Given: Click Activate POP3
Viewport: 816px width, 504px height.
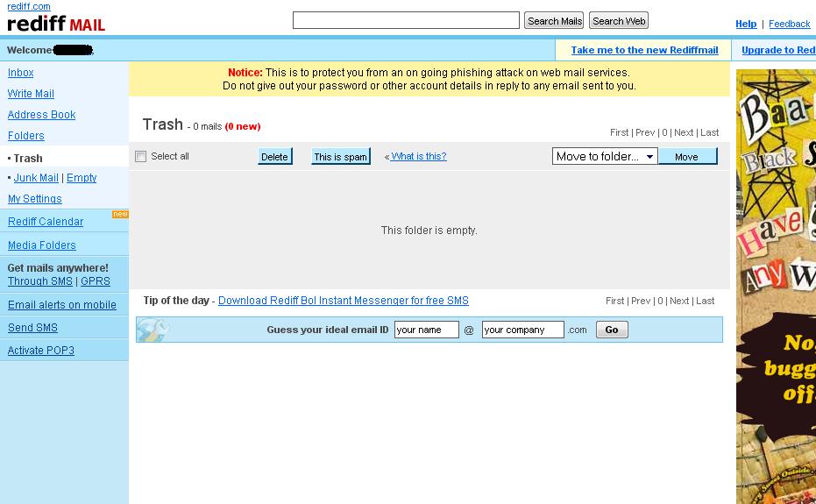Looking at the screenshot, I should 41,351.
